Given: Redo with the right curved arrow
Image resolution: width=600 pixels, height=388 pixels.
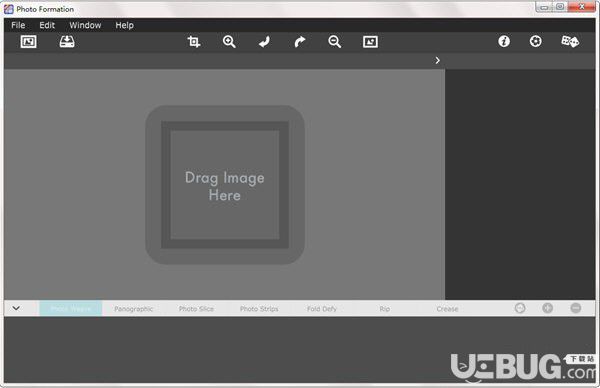Looking at the screenshot, I should point(300,41).
